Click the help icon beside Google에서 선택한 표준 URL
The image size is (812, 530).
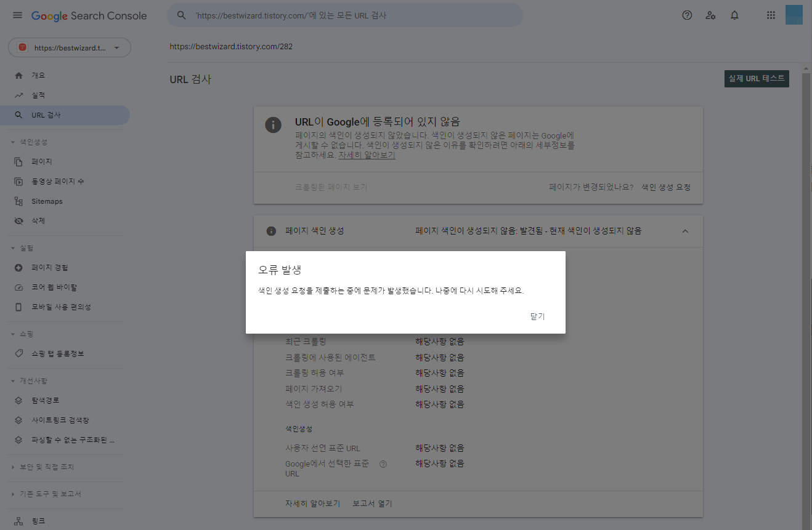[x=383, y=464]
